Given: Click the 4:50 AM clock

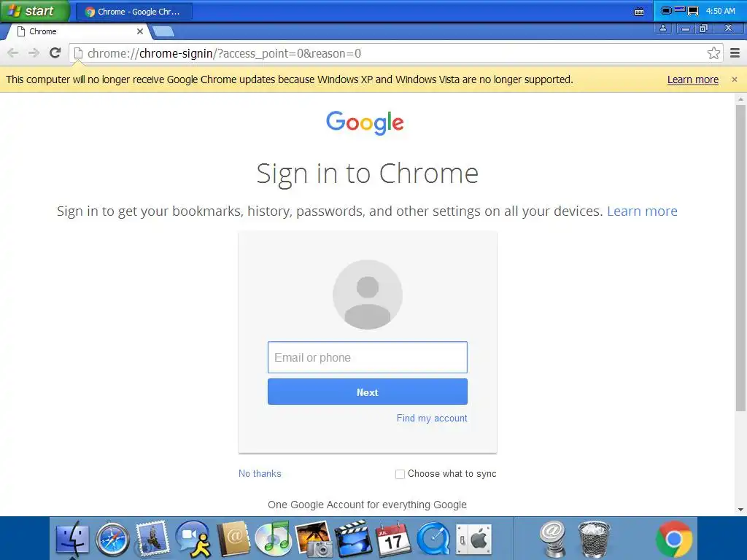Looking at the screenshot, I should pyautogui.click(x=720, y=11).
